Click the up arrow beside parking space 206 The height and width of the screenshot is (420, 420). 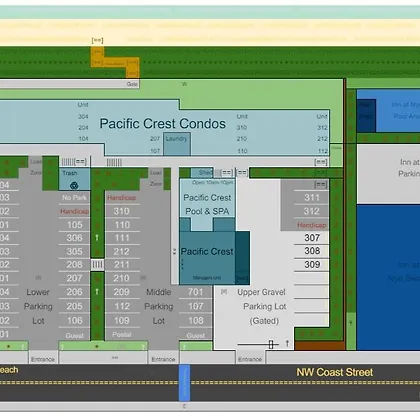pyautogui.click(x=97, y=291)
